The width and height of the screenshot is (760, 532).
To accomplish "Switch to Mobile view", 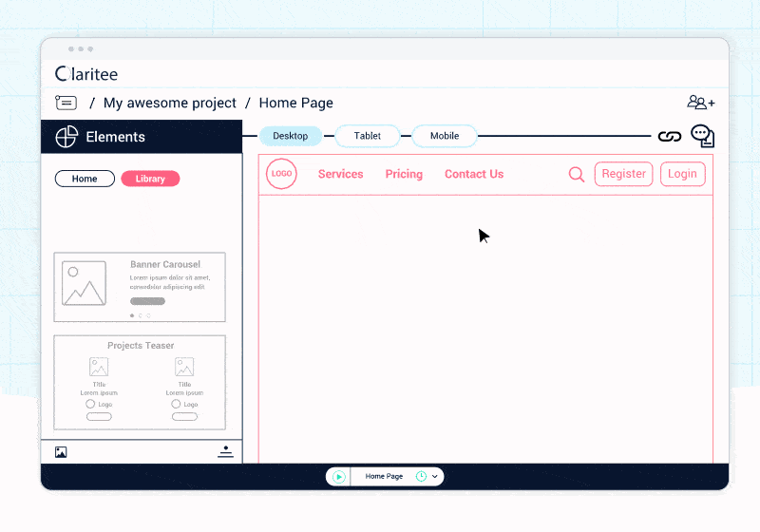I will (x=445, y=136).
